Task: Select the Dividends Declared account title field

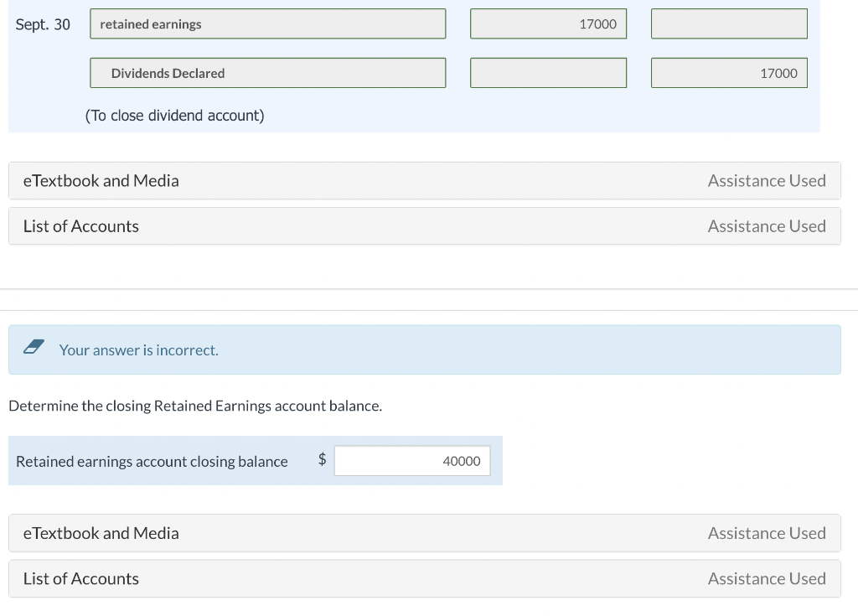Action: (266, 73)
